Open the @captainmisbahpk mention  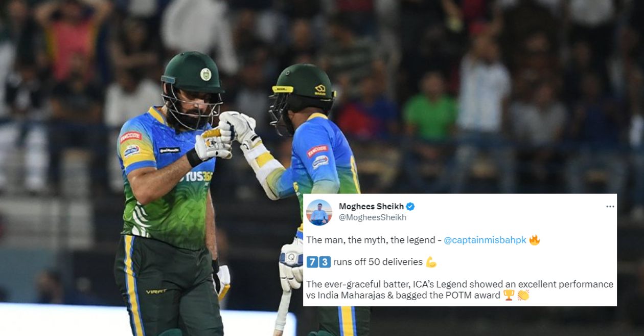pyautogui.click(x=485, y=240)
